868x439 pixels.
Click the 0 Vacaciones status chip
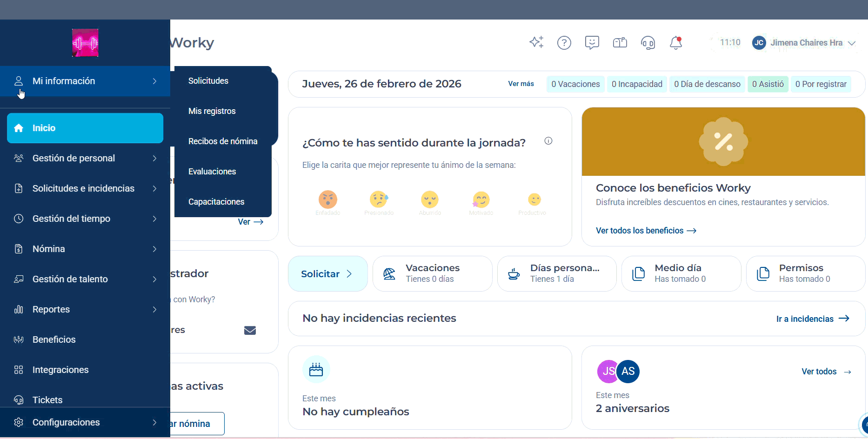pyautogui.click(x=576, y=84)
